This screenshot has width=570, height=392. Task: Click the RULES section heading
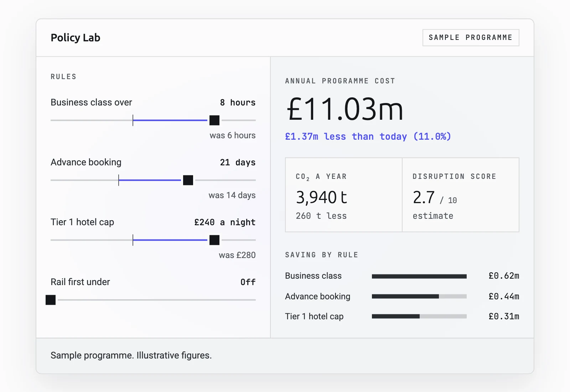tap(63, 77)
